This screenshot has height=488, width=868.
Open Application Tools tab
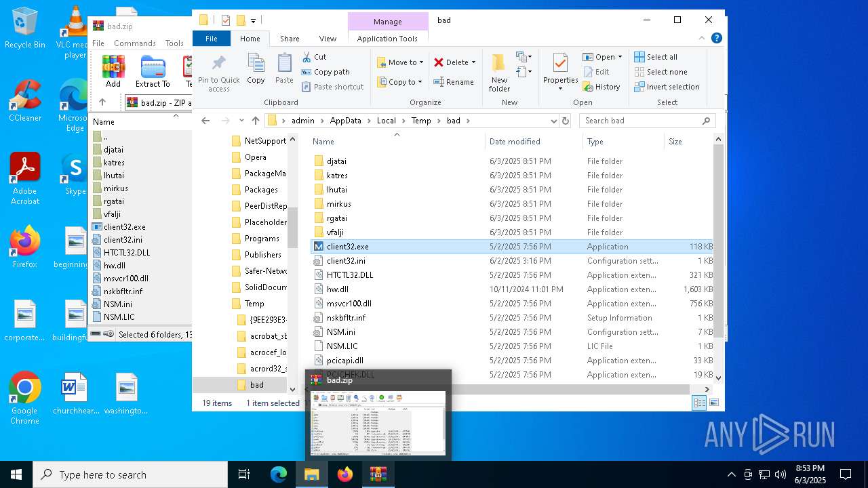(x=387, y=39)
